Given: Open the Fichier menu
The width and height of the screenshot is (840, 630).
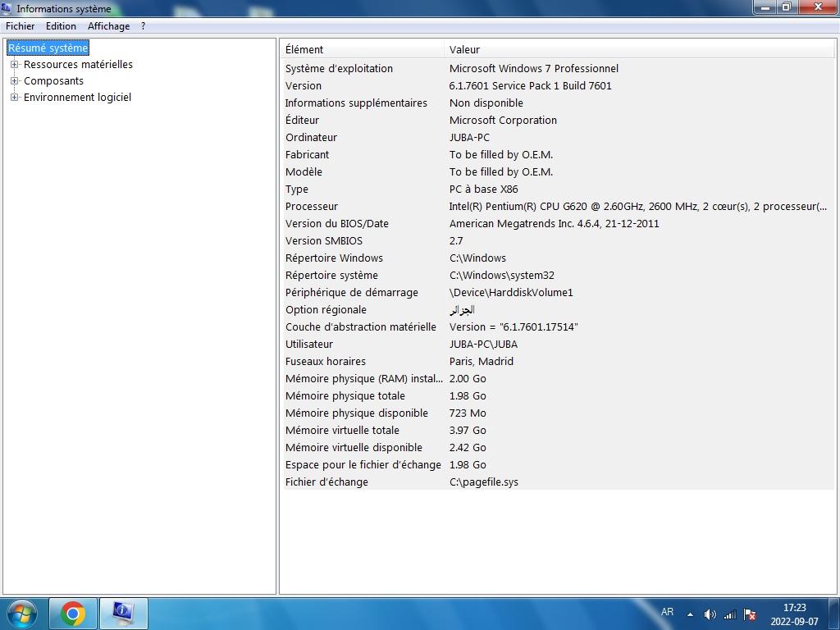Looking at the screenshot, I should [21, 25].
